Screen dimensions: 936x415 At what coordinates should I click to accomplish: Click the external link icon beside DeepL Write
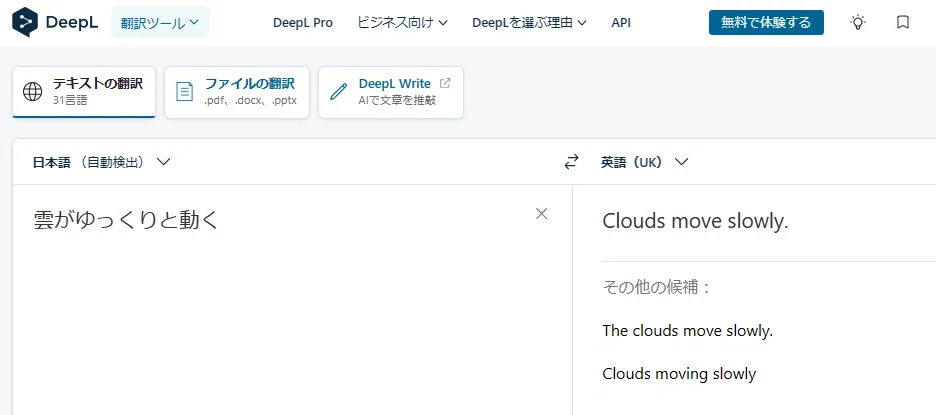[445, 83]
